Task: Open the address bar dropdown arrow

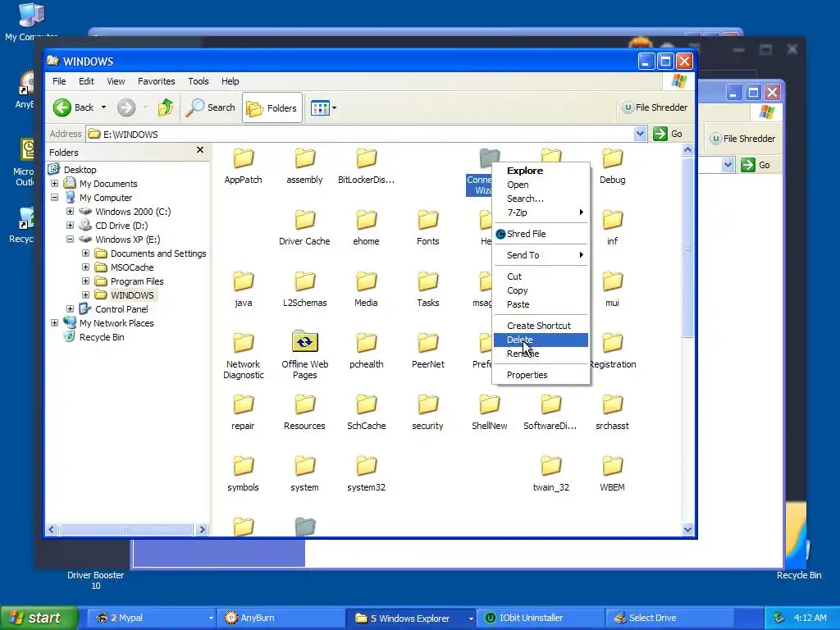Action: point(640,134)
